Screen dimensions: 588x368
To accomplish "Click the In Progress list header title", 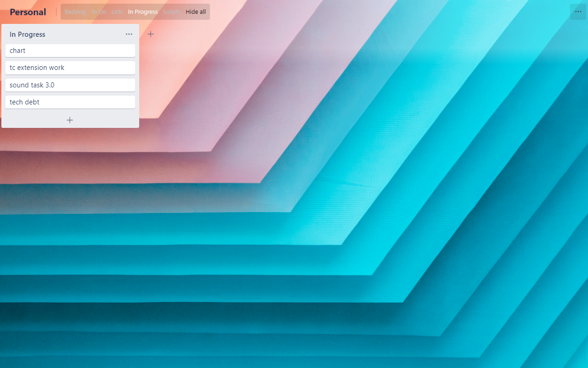I will 28,34.
